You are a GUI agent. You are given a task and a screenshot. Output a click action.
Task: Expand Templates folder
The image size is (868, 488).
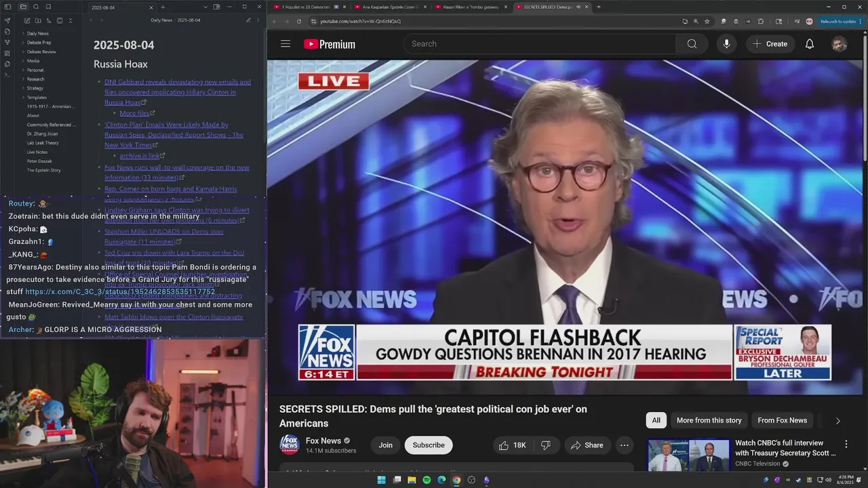pos(37,98)
